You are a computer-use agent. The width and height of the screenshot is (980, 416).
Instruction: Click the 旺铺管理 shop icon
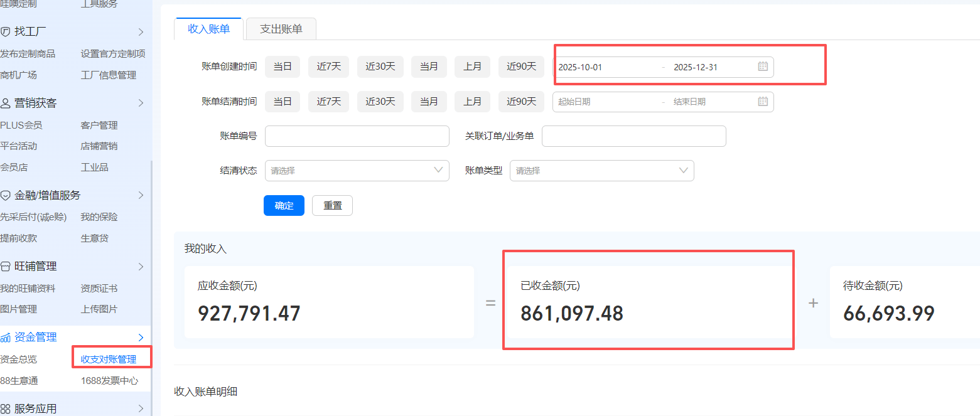pyautogui.click(x=6, y=267)
